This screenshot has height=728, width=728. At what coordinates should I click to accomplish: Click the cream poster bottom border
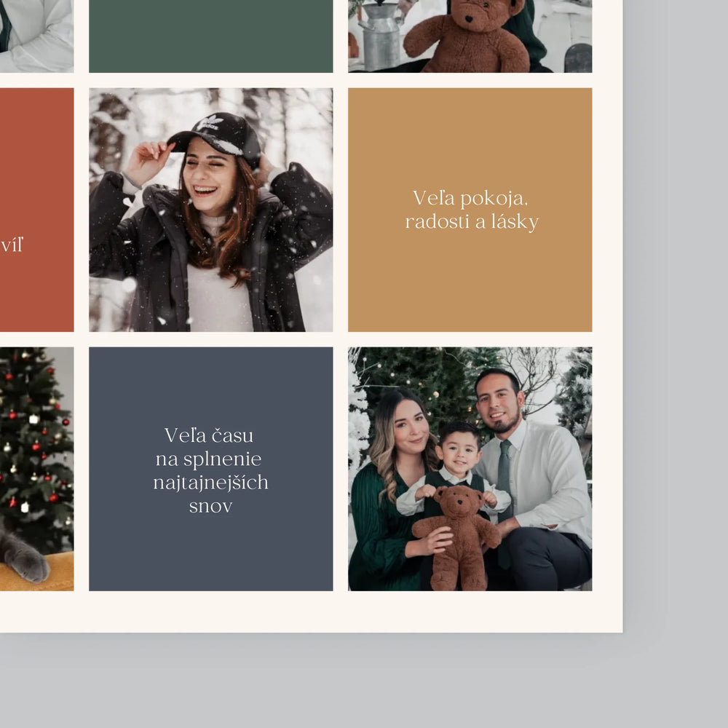(311, 612)
